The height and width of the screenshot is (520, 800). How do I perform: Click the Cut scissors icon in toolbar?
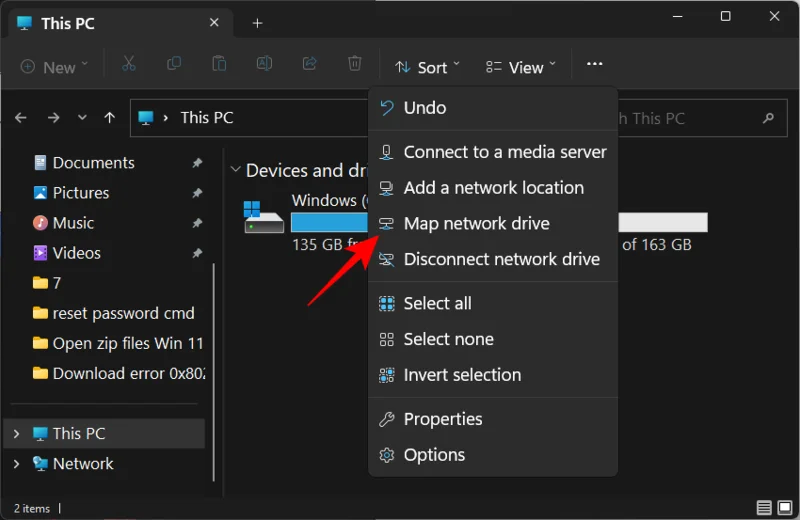tap(129, 64)
